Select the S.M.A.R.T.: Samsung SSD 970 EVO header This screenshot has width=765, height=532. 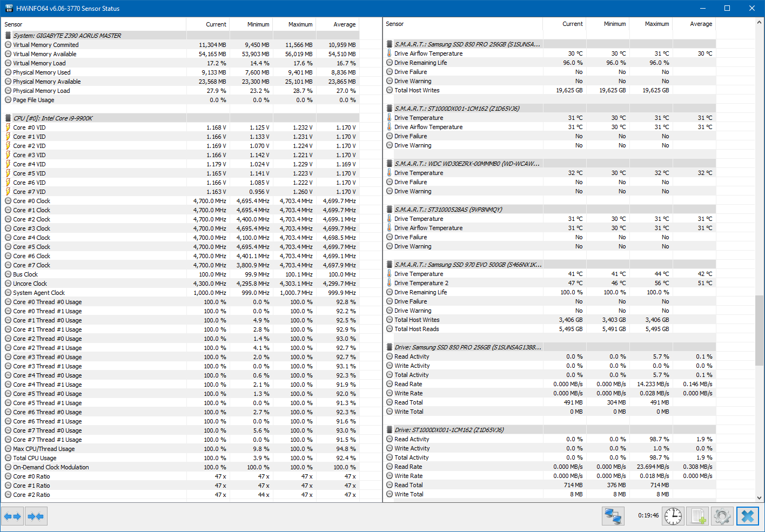550,265
